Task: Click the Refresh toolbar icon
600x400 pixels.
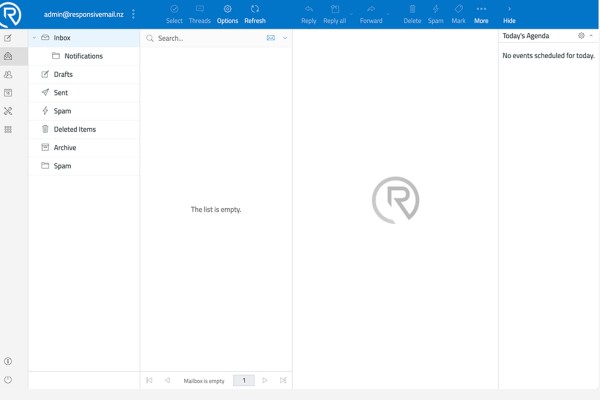Action: (x=255, y=14)
